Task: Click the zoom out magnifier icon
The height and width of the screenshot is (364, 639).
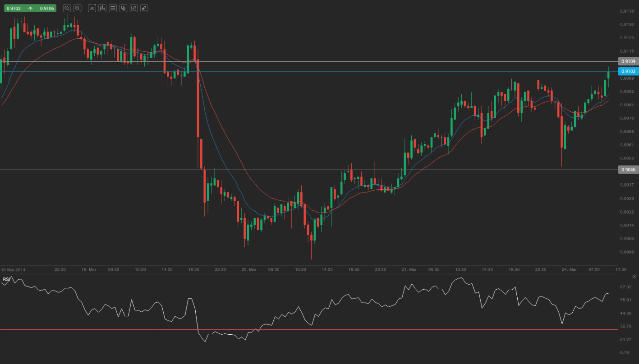Action: tap(67, 8)
